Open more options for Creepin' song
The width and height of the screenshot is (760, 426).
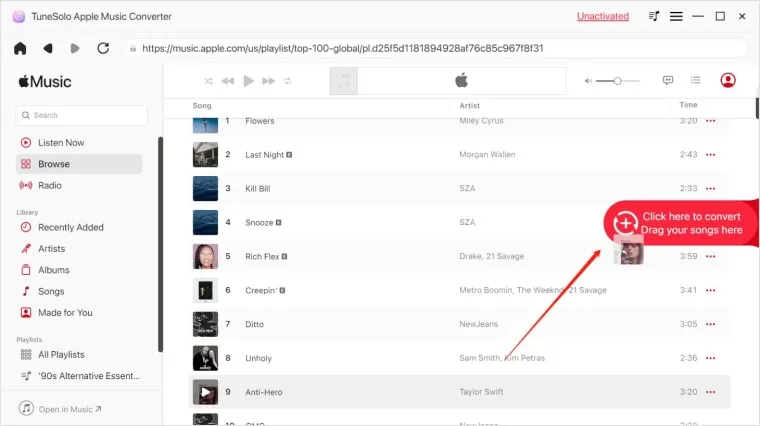[x=711, y=290]
